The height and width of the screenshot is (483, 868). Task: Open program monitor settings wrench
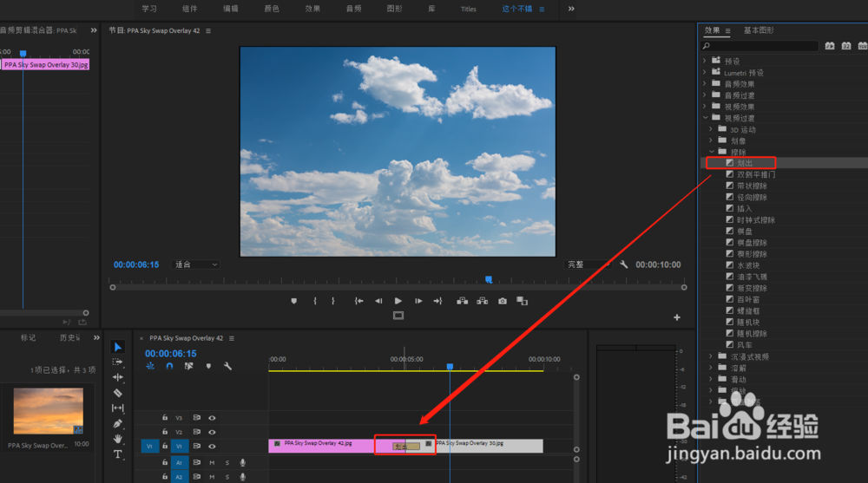[624, 264]
